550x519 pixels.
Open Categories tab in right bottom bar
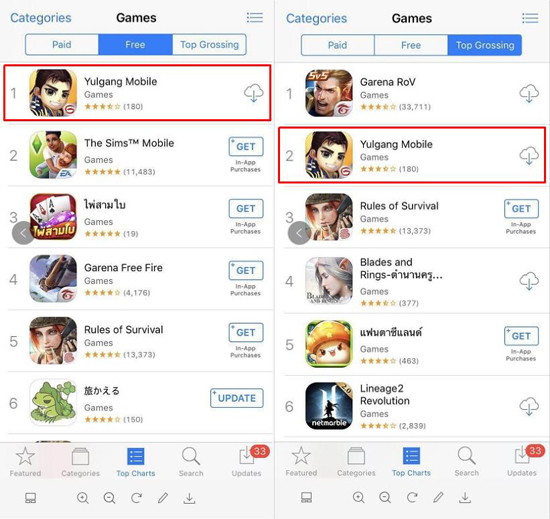356,462
